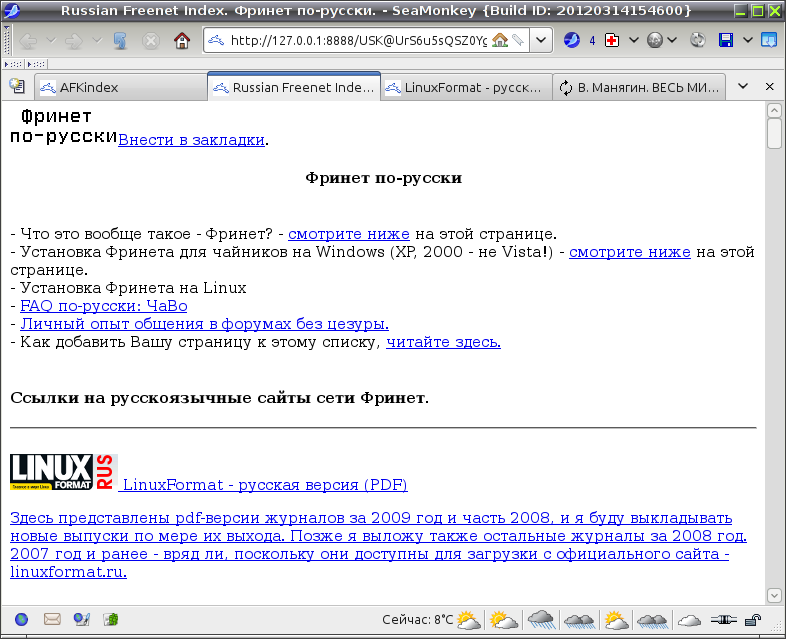
Task: Click the red cross toolbar icon
Action: click(x=613, y=40)
